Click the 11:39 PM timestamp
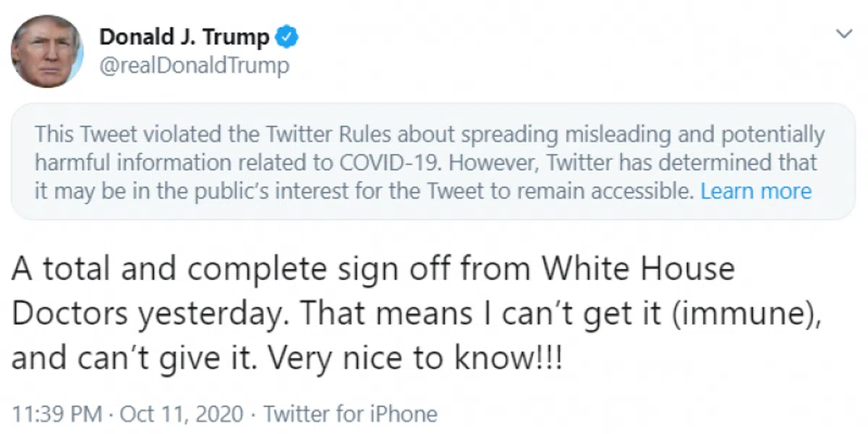The width and height of the screenshot is (868, 434). (x=57, y=414)
